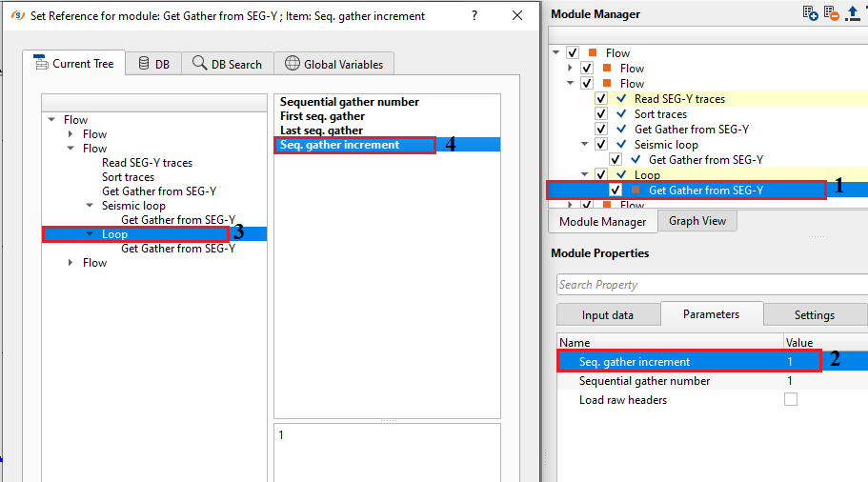Select Read SEG-Y traces in Module Manager
The width and height of the screenshot is (868, 482).
point(679,98)
